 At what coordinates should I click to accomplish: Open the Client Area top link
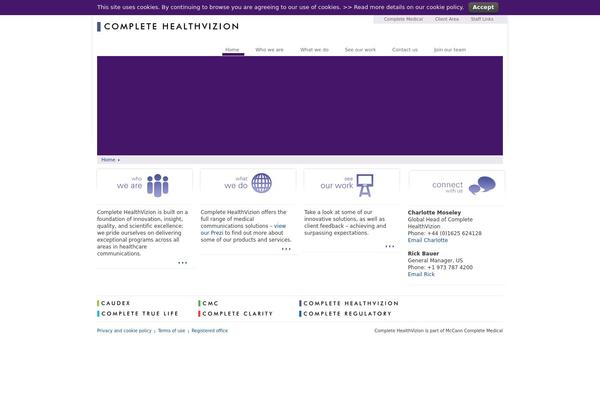point(447,19)
